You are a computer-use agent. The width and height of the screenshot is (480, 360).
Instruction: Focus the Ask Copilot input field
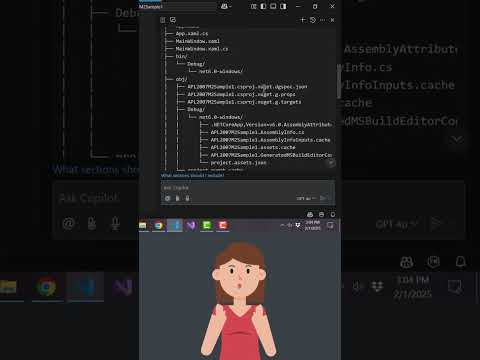coord(247,188)
